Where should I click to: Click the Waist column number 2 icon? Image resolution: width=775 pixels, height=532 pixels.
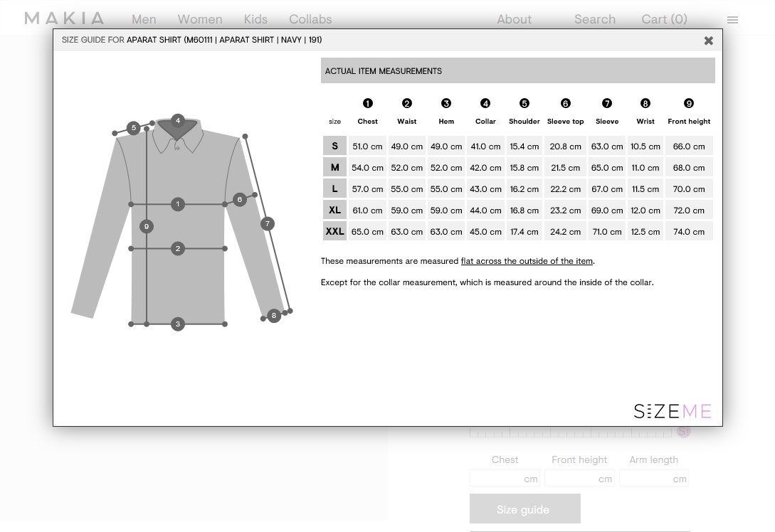coord(407,103)
